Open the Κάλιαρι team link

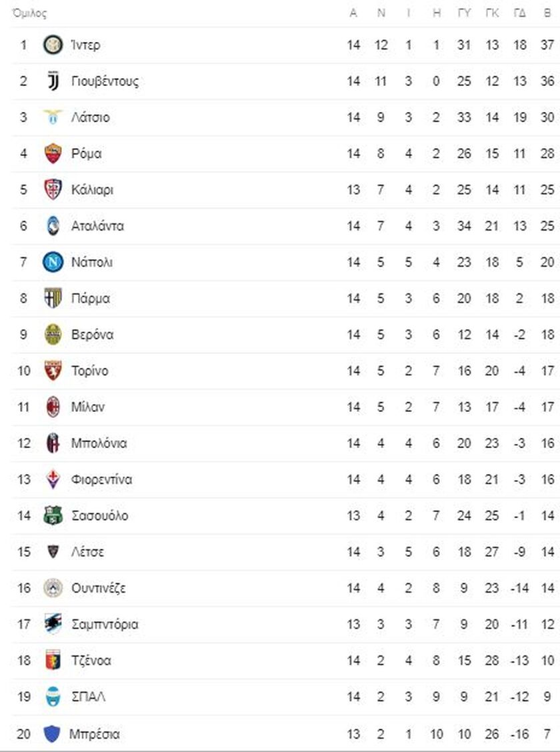point(92,190)
